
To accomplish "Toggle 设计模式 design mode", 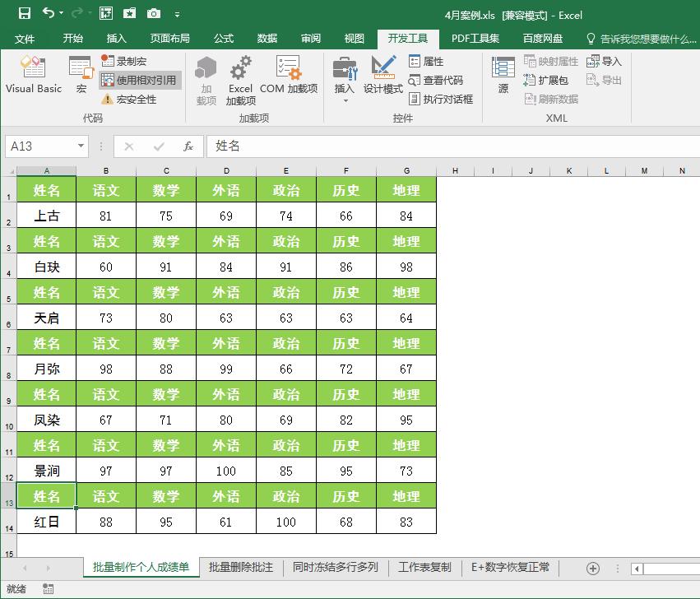I will point(383,78).
